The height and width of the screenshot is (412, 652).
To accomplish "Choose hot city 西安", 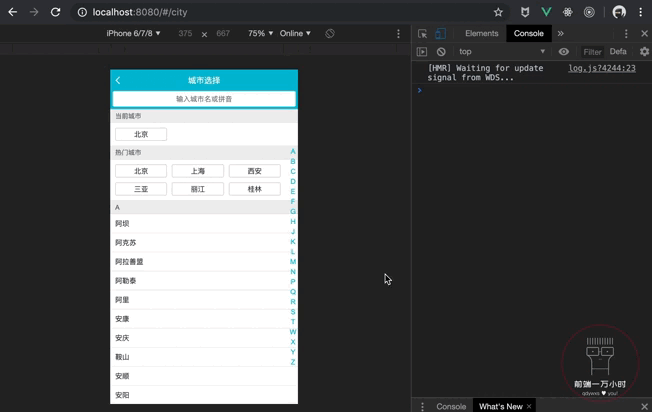I will pos(255,171).
